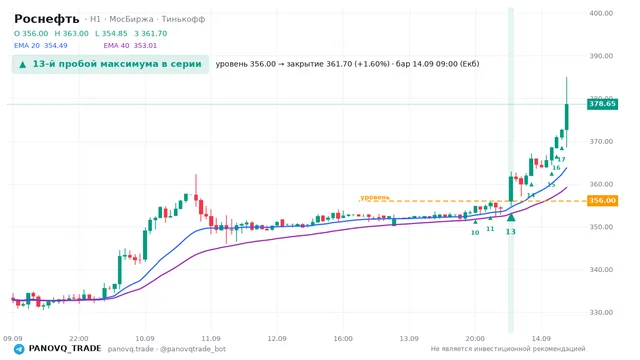Click the '13-й пробой максимума в серии' banner
640x360 pixels.
[110, 64]
